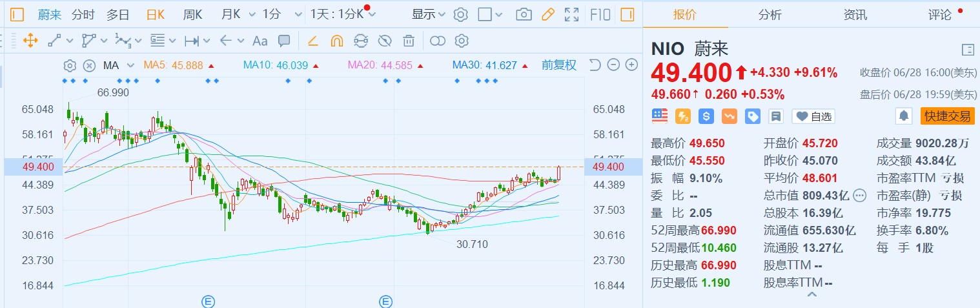The width and height of the screenshot is (980, 308).
Task: Toggle the left sidebar panel icon
Action: coord(17,14)
